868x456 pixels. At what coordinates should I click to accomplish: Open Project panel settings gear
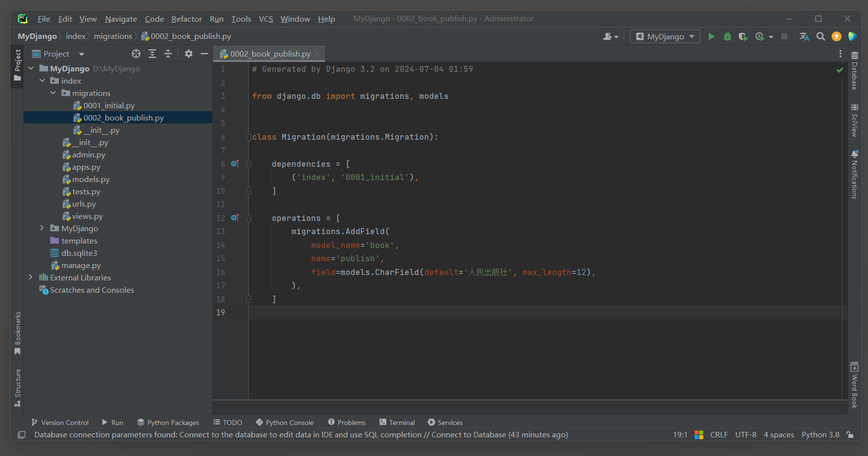click(x=189, y=54)
